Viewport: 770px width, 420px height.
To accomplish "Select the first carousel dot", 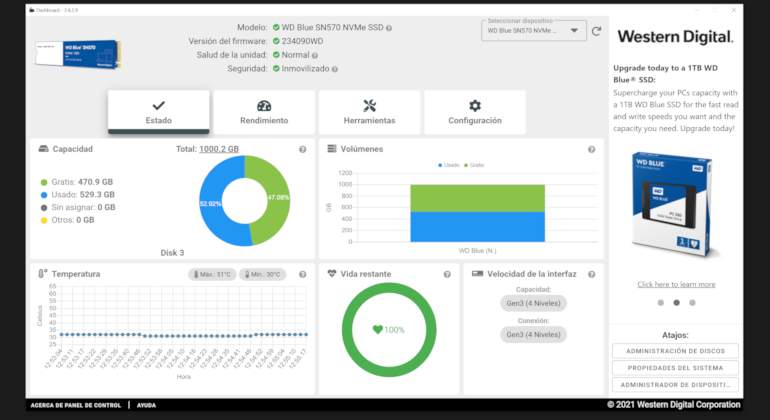I will pos(660,303).
